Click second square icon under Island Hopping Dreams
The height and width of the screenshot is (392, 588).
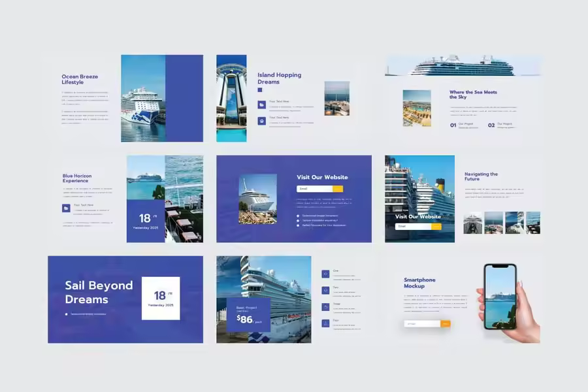point(261,121)
